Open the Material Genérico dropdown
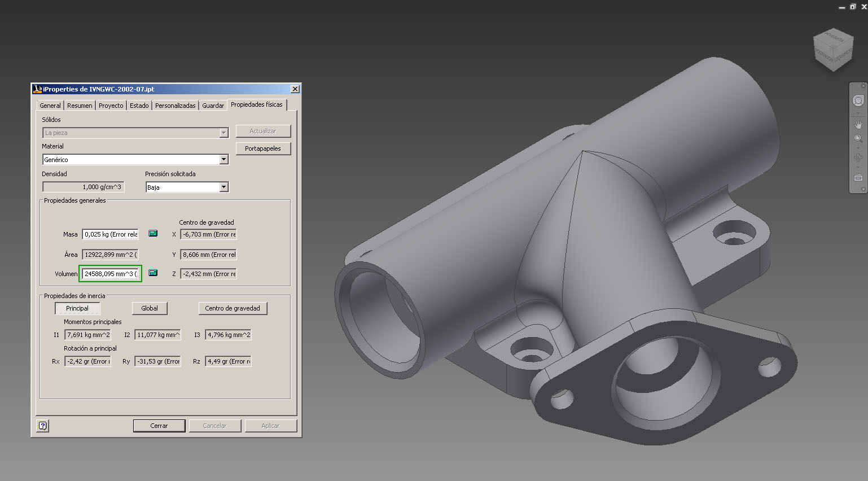Viewport: 868px width, 481px height. tap(223, 160)
